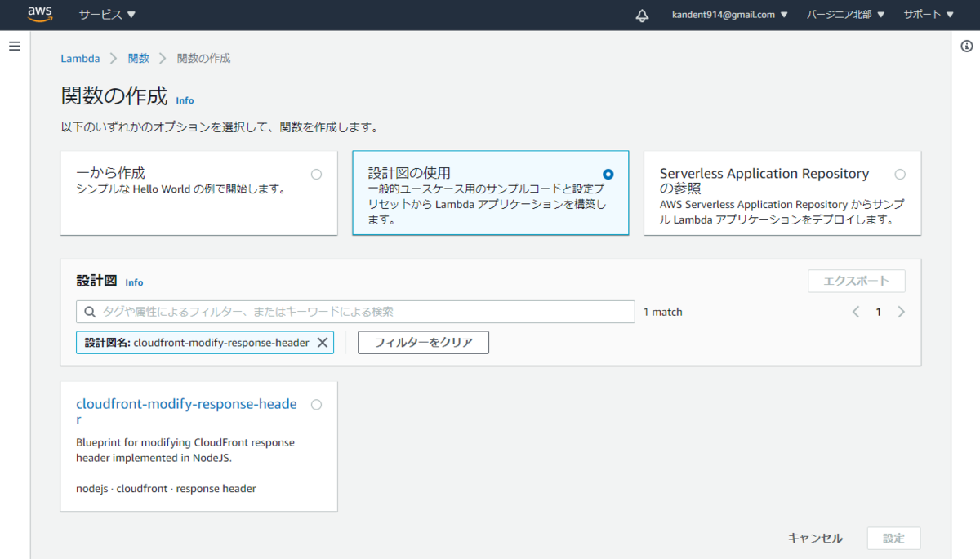
Task: Click the search magnifier icon in filter box
Action: coord(89,312)
